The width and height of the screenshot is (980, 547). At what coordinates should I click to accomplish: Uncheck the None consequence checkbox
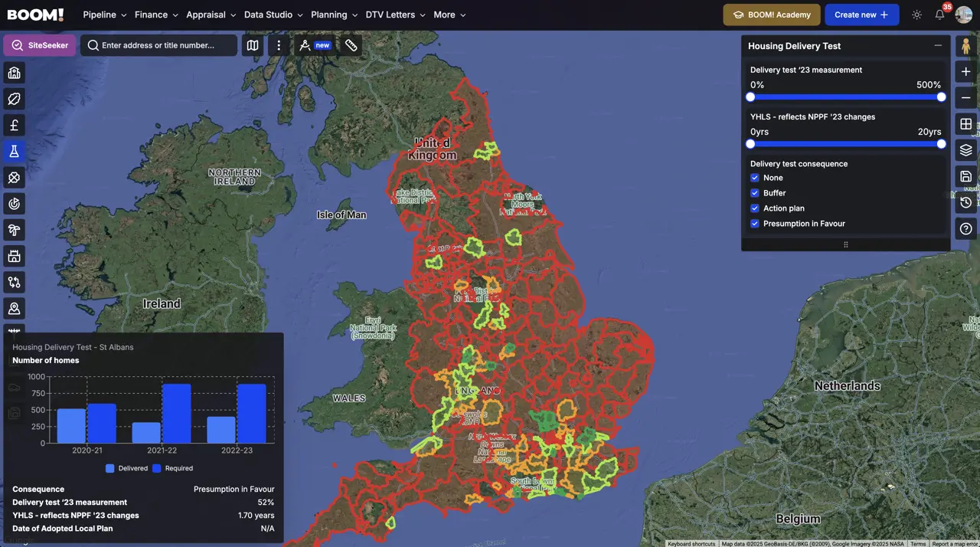pyautogui.click(x=755, y=178)
